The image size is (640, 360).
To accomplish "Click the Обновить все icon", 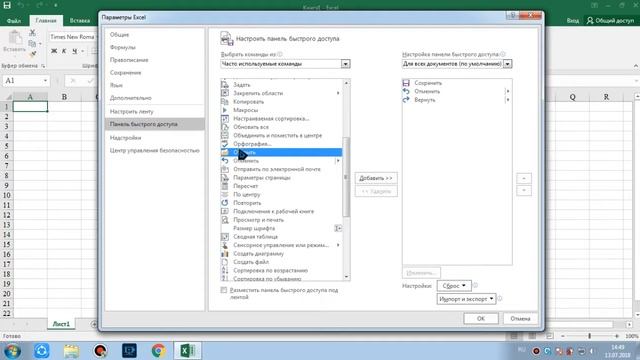I will click(x=224, y=127).
